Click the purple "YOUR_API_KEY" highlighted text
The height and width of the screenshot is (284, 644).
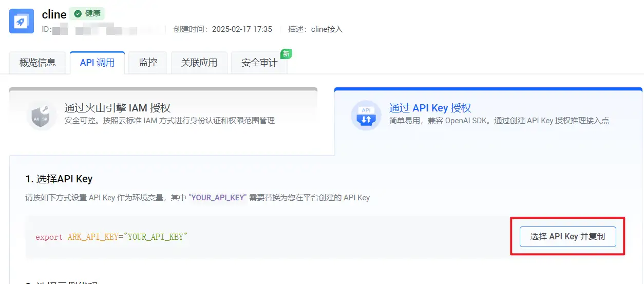pyautogui.click(x=218, y=198)
